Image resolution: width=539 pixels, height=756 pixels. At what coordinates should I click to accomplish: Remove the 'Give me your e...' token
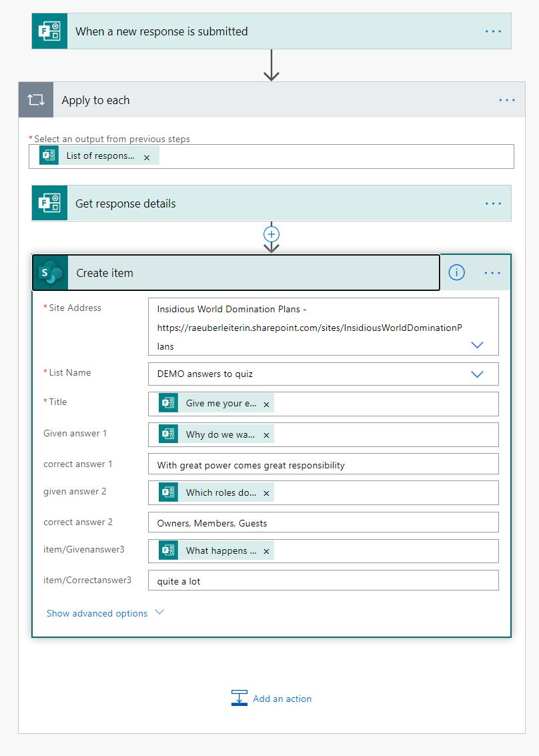click(266, 405)
